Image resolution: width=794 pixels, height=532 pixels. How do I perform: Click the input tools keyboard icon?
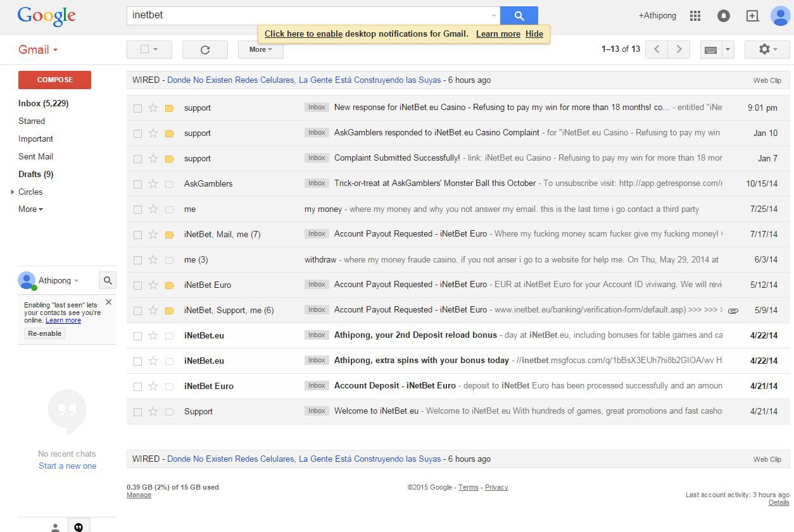[x=710, y=49]
